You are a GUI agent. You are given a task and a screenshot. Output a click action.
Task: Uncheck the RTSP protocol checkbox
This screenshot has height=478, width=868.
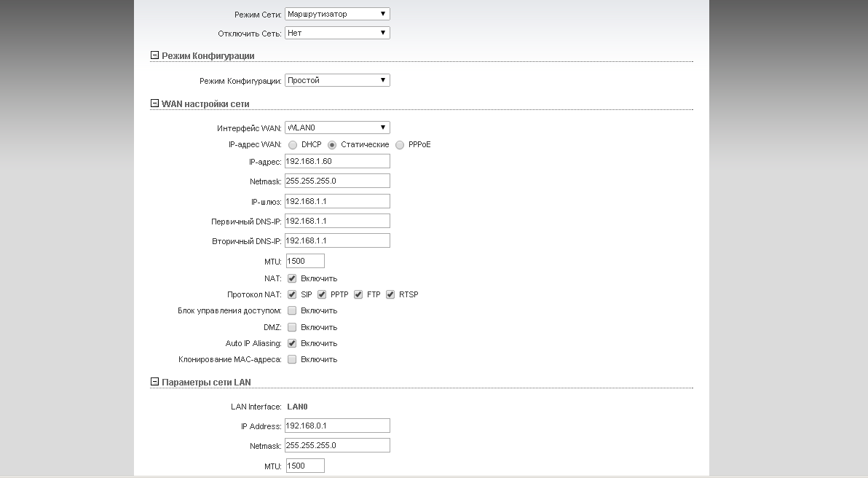pos(390,294)
